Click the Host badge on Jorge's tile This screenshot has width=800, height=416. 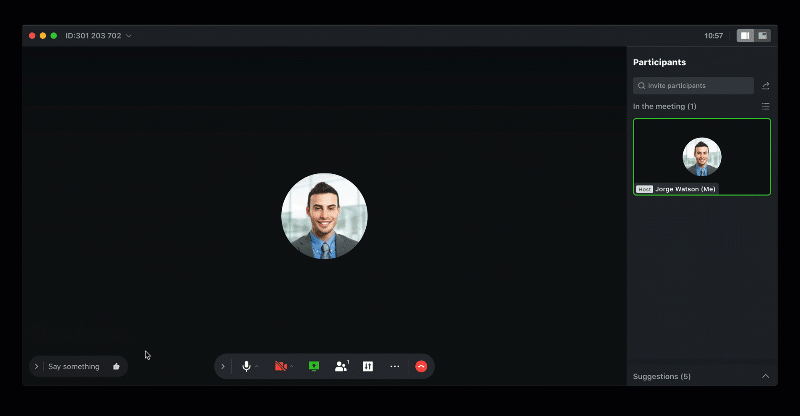click(x=644, y=189)
